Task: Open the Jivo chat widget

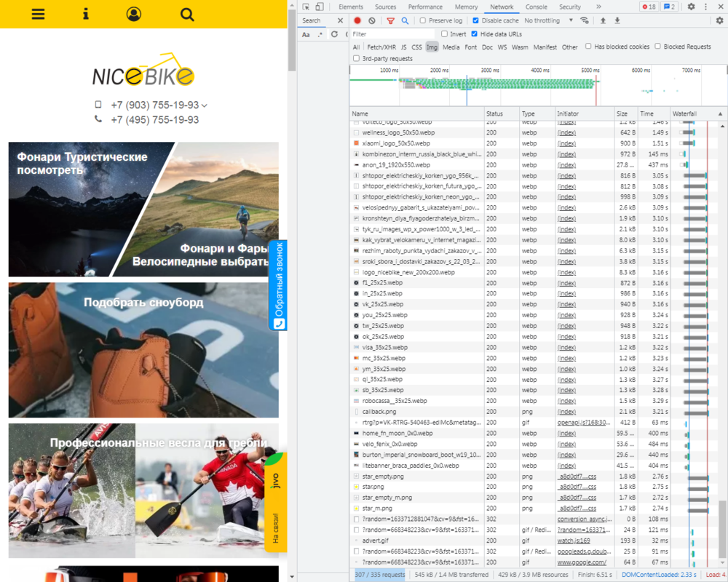Action: click(x=276, y=502)
